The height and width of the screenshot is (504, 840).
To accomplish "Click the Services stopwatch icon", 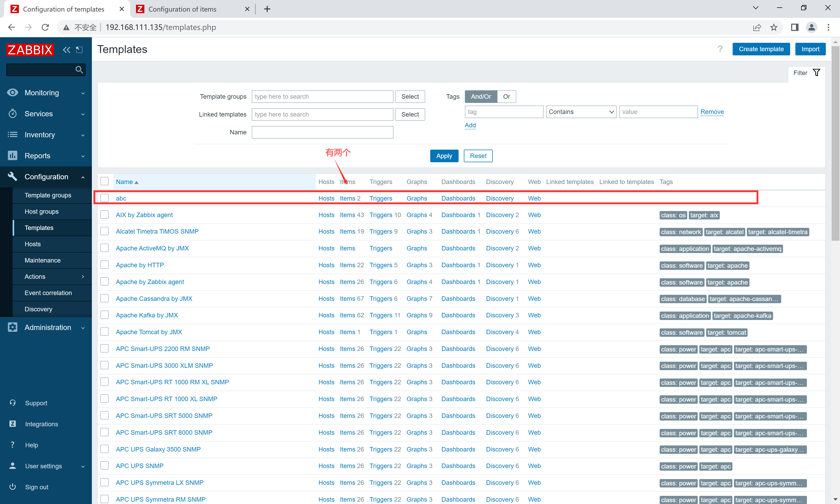I will click(13, 113).
